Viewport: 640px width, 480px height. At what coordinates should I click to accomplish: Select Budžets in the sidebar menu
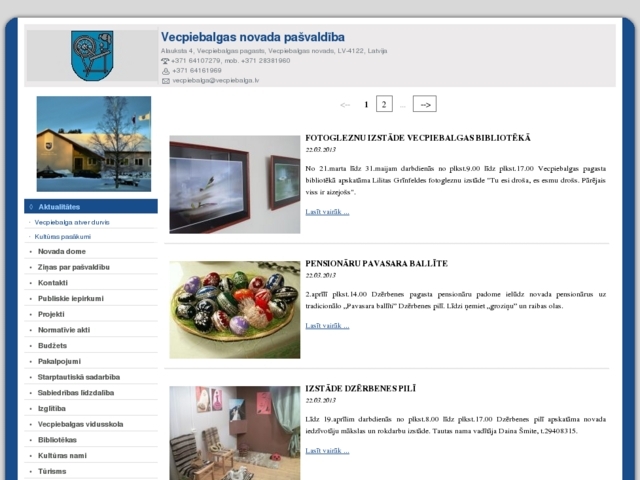point(52,345)
